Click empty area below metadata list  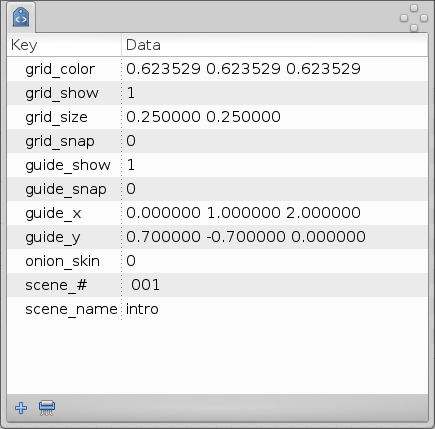coord(217,357)
